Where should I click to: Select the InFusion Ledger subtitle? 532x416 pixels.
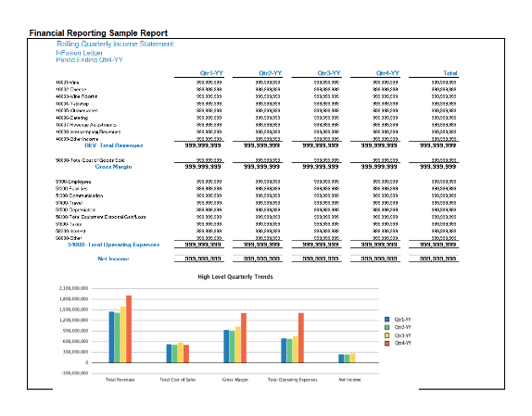[x=80, y=53]
